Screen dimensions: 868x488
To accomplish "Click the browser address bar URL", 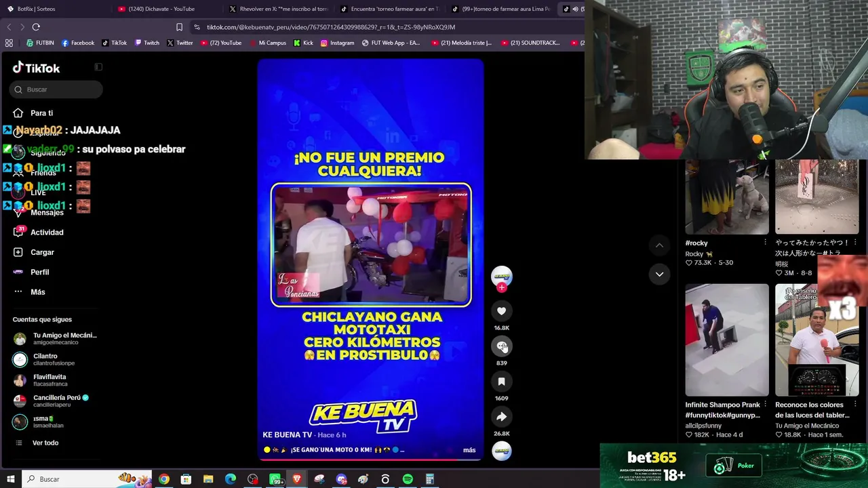I will coord(331,27).
